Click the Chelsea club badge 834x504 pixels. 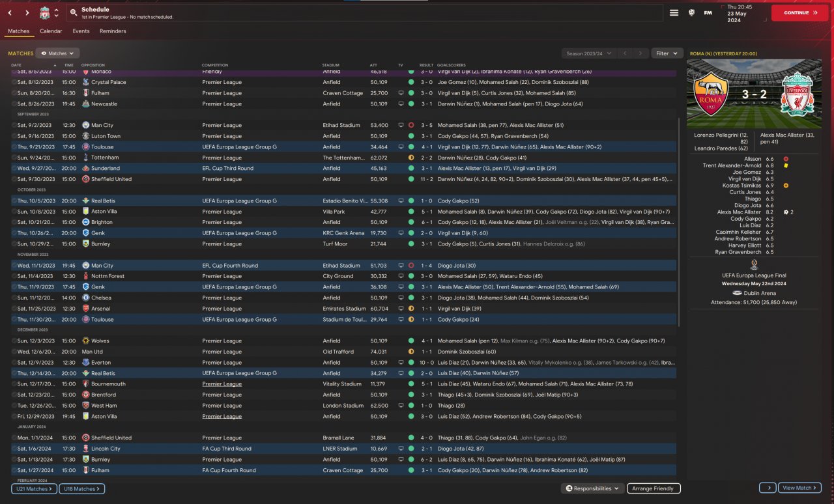pos(86,298)
